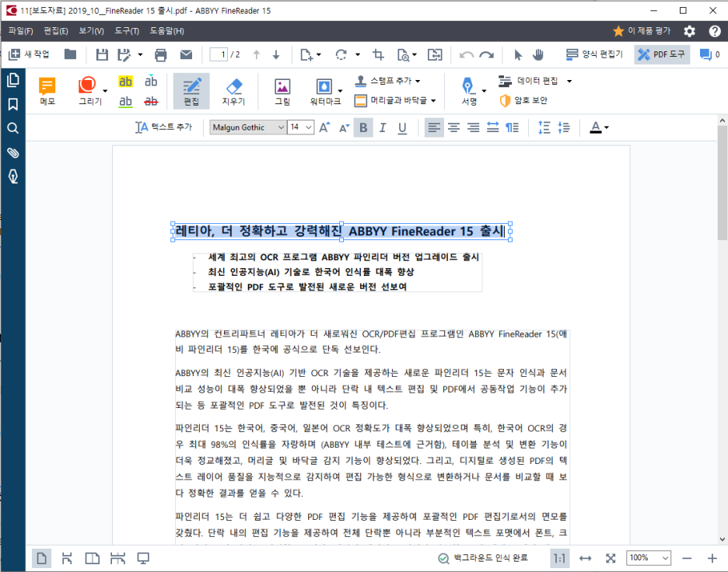Select the strikethrough text markup tool
Screen dimensions: 728x572
[x=151, y=101]
